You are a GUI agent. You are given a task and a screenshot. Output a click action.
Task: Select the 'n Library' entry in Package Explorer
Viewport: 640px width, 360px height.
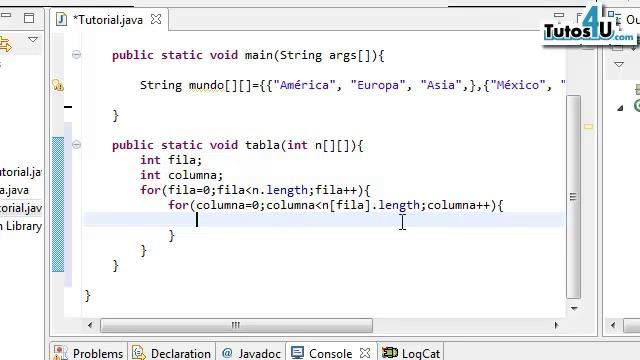coord(21,226)
